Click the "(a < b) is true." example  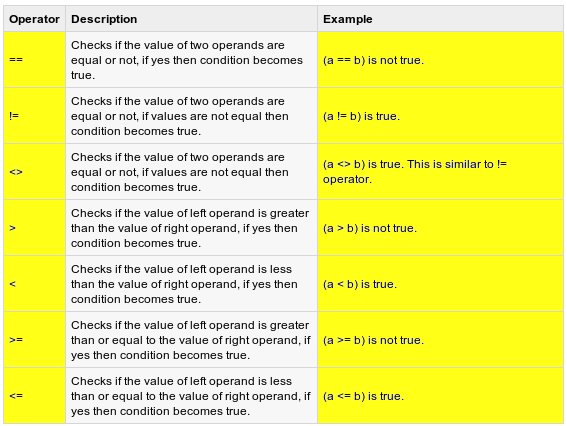(x=360, y=284)
